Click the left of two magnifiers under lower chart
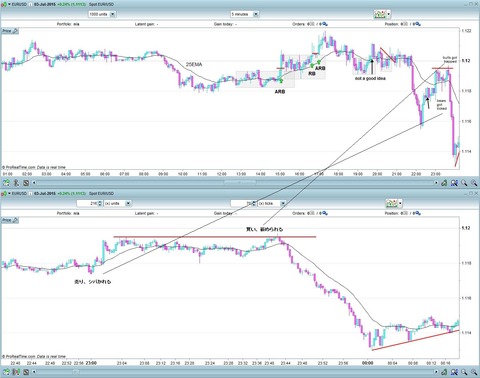The height and width of the screenshot is (378, 480). click(x=464, y=372)
